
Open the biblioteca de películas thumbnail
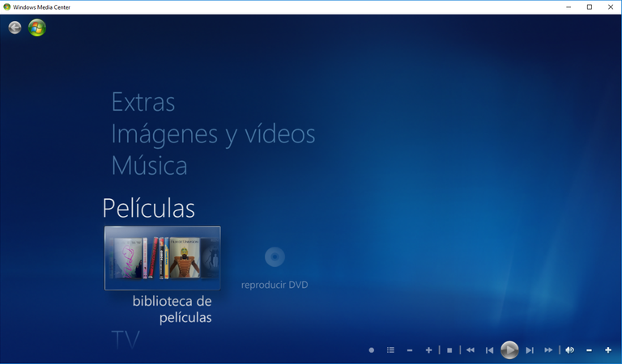point(162,258)
